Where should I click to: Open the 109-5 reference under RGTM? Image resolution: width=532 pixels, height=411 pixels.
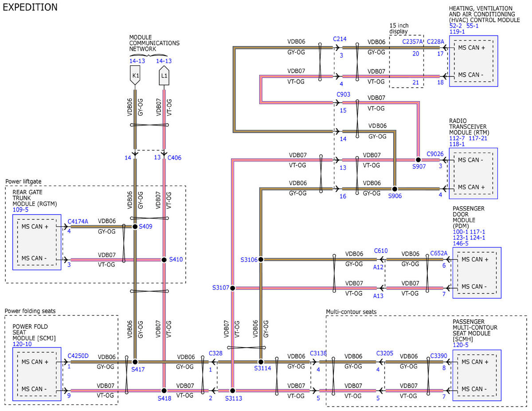20,209
